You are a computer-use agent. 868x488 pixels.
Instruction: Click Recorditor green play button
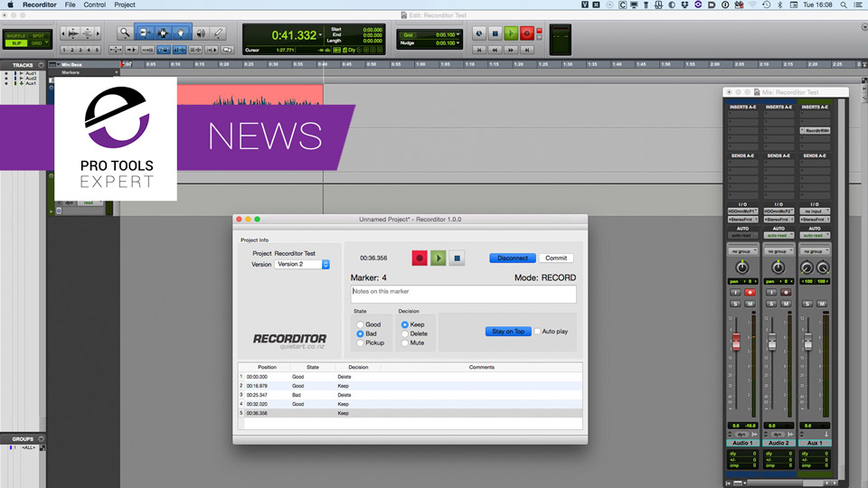click(x=438, y=258)
